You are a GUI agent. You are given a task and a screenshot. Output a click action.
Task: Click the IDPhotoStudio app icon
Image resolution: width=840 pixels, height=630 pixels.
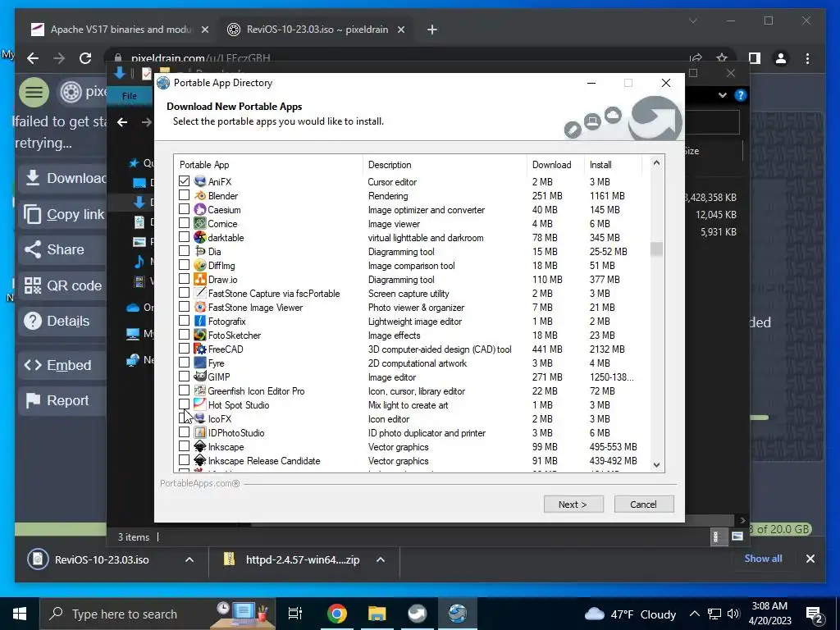point(200,432)
